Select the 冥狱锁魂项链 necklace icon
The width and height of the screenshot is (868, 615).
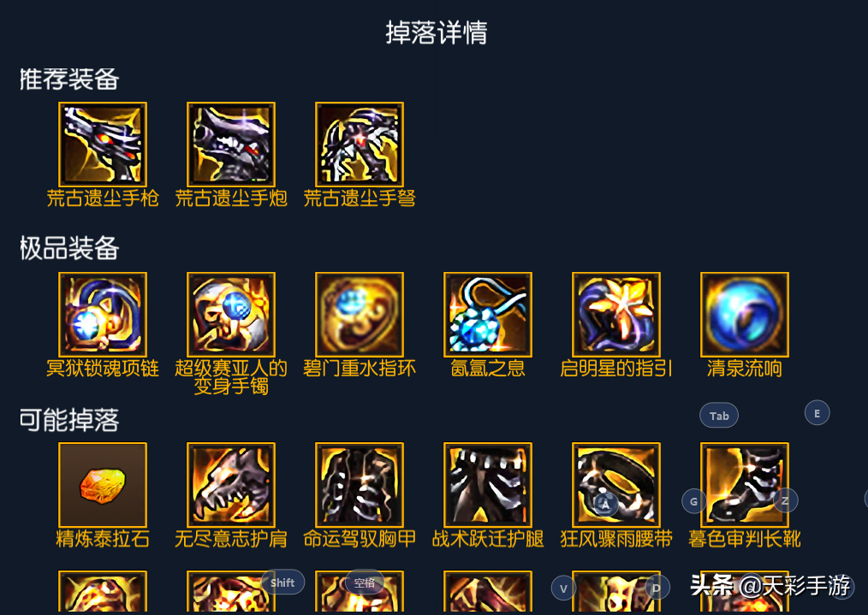103,315
